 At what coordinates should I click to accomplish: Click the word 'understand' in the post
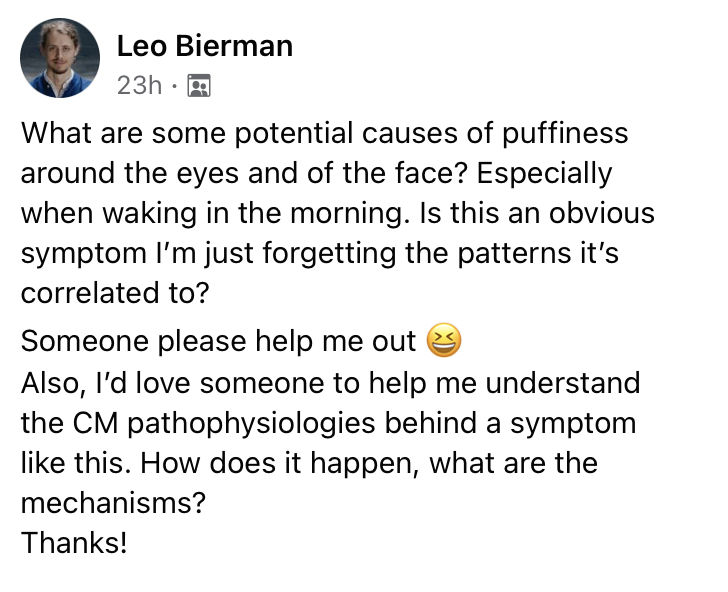(563, 384)
